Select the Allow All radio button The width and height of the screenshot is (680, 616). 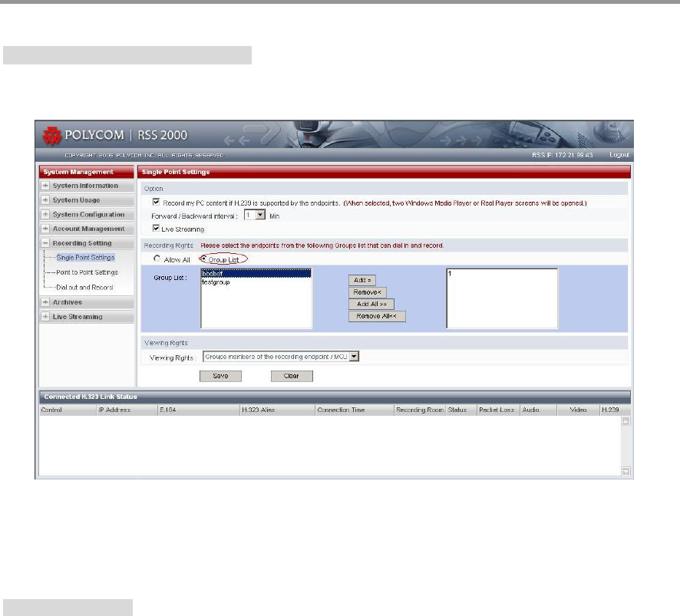coord(157,259)
